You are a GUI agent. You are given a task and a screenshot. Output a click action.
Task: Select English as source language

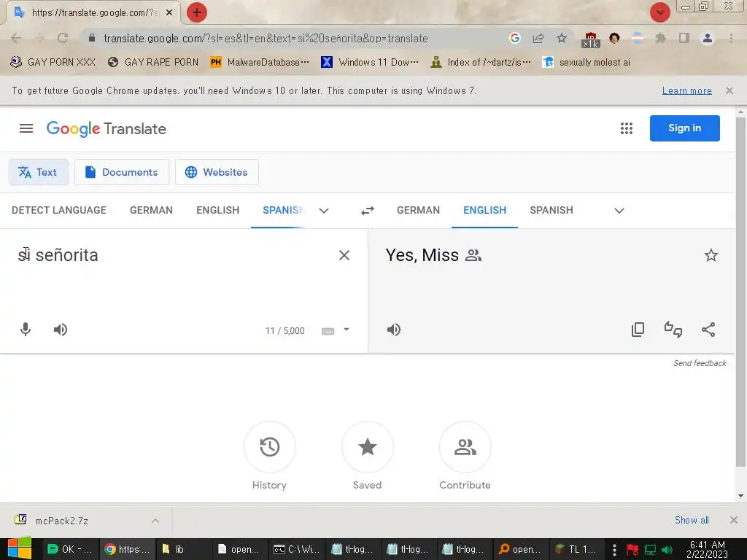click(x=217, y=210)
